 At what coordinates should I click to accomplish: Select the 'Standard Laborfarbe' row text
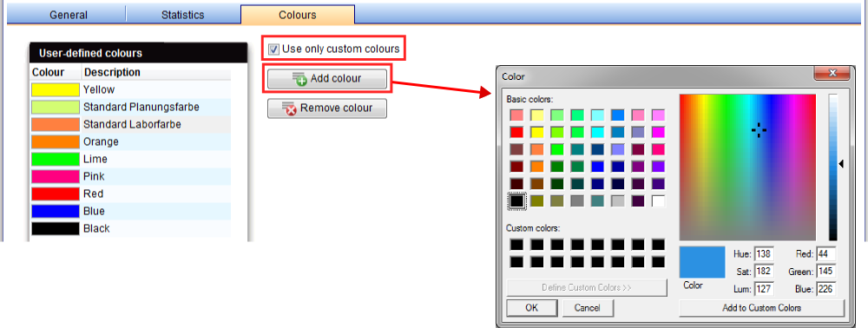click(132, 124)
